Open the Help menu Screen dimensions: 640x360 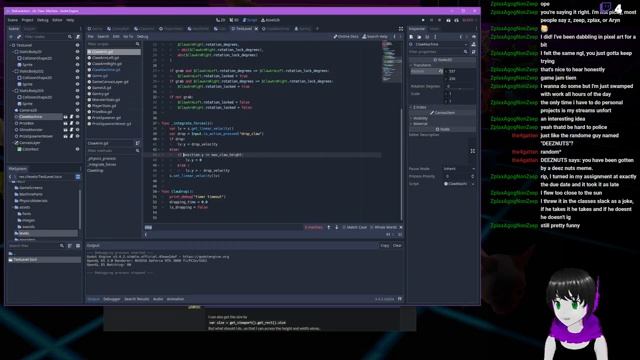coord(70,20)
